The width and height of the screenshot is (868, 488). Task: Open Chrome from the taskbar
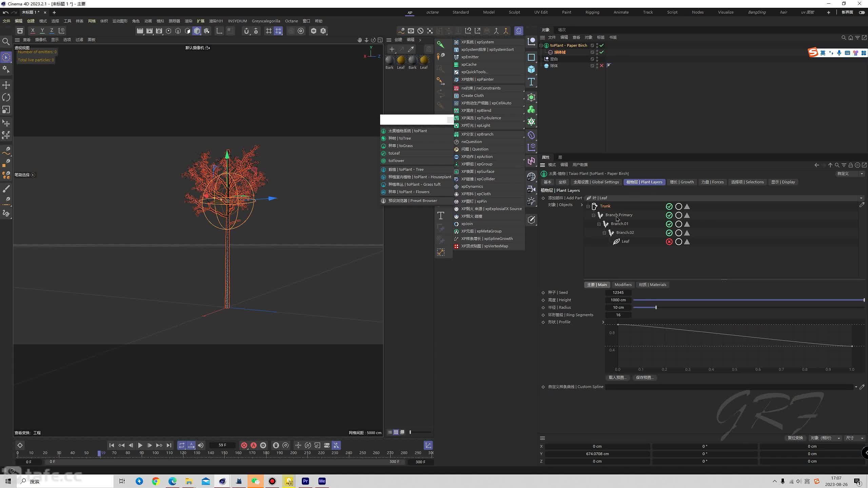(156, 481)
